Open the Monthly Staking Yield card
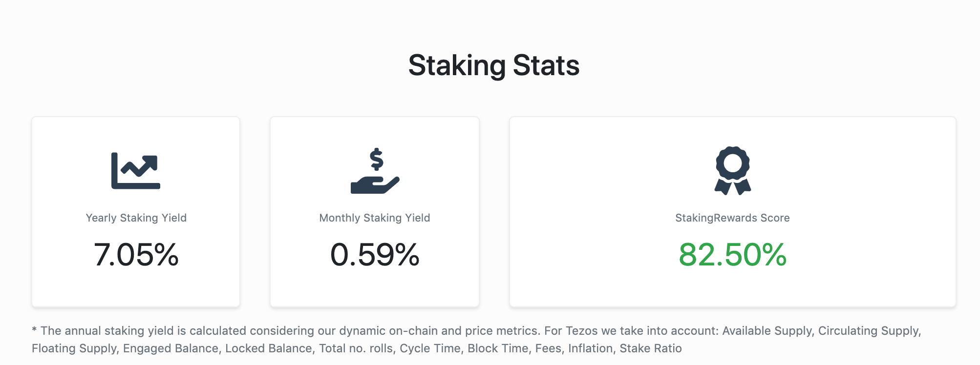This screenshot has height=365, width=980. coord(375,212)
